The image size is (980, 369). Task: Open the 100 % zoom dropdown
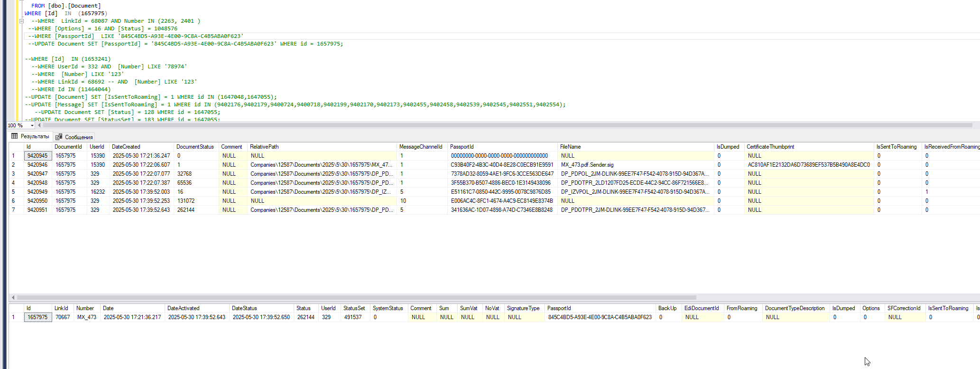pyautogui.click(x=32, y=125)
